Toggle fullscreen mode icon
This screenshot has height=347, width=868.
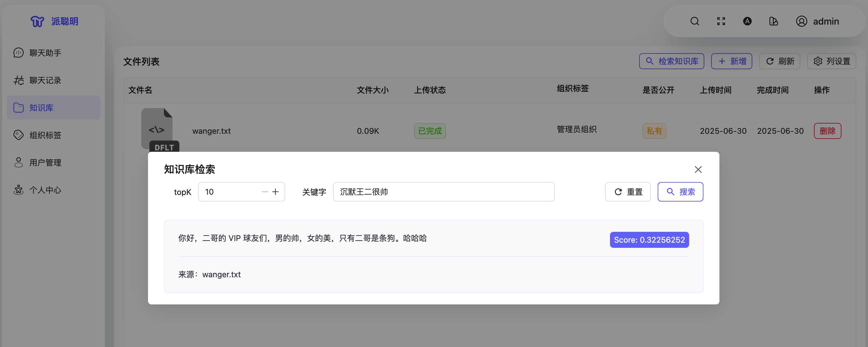click(x=721, y=21)
